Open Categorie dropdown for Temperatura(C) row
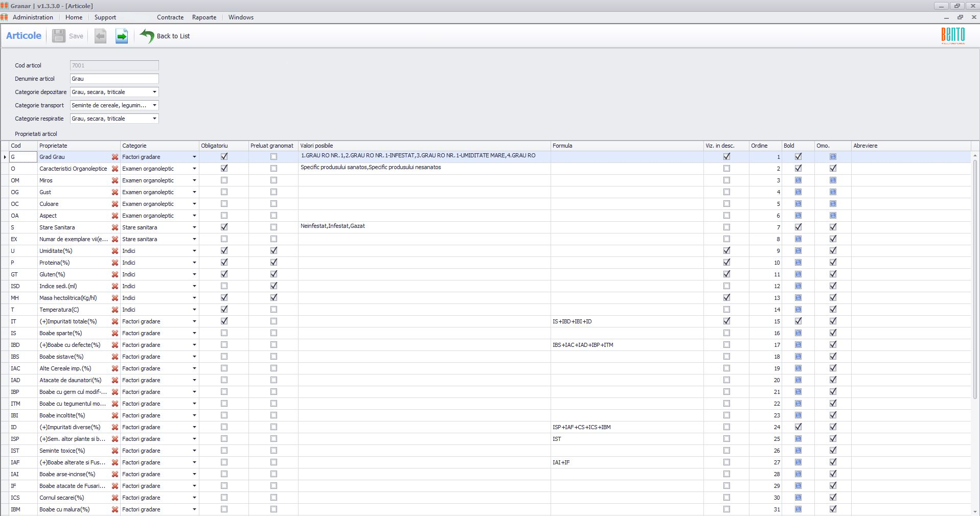980x516 pixels. (194, 310)
